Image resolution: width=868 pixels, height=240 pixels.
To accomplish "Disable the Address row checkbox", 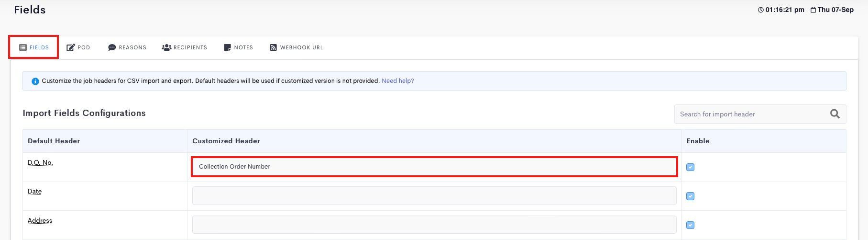I will (x=691, y=225).
